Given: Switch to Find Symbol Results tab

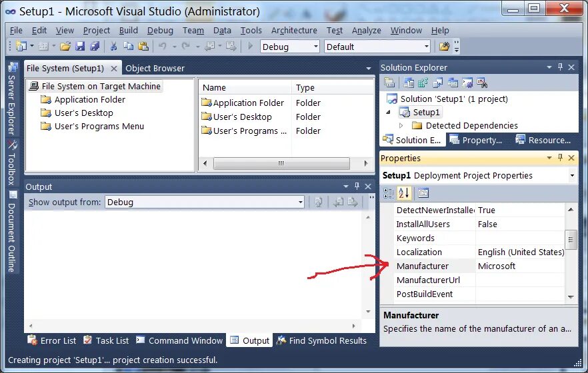Looking at the screenshot, I should point(322,340).
